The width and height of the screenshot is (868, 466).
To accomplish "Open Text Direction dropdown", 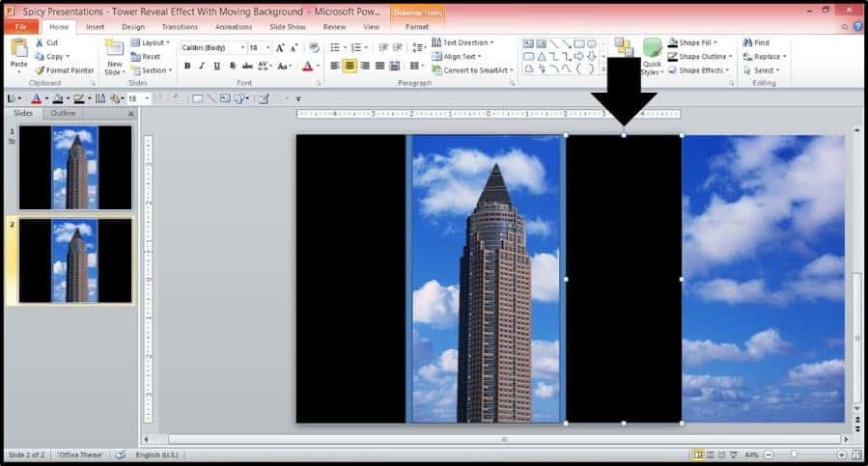I will pos(462,42).
